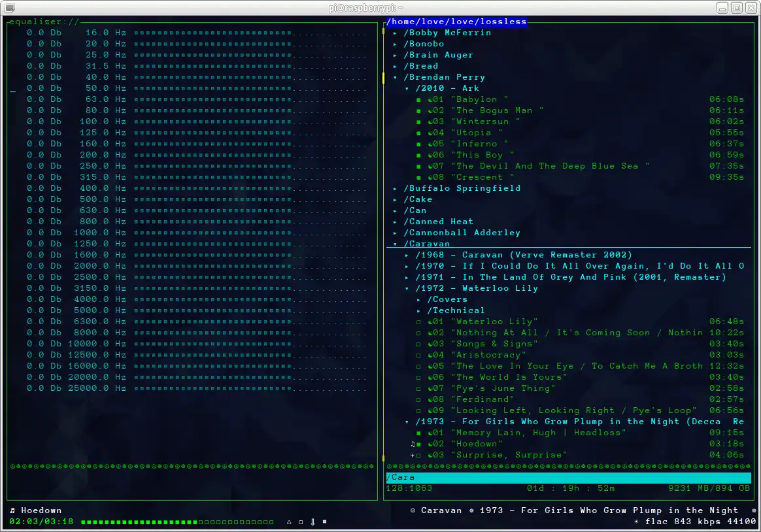Click the 01d : 19h : 52m total duration
The height and width of the screenshot is (532, 761).
[x=571, y=488]
